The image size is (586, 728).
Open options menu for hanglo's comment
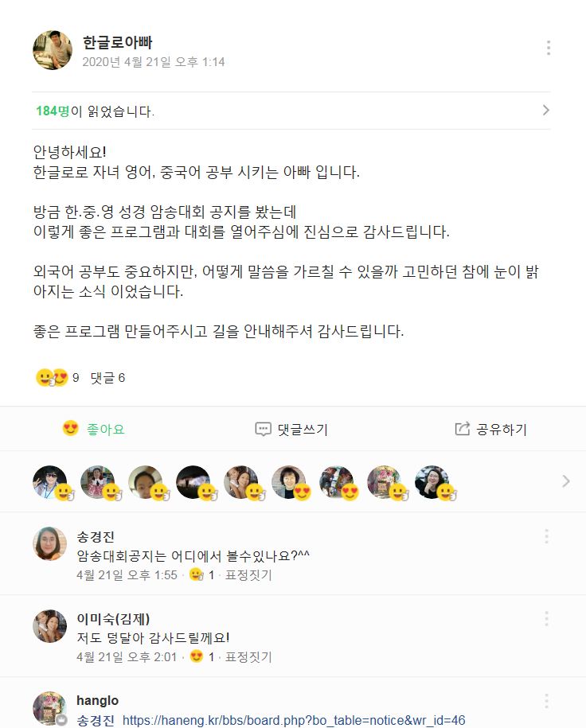[546, 701]
